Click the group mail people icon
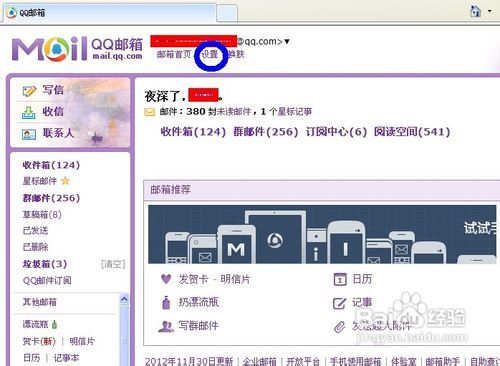500x366 pixels. [x=166, y=326]
